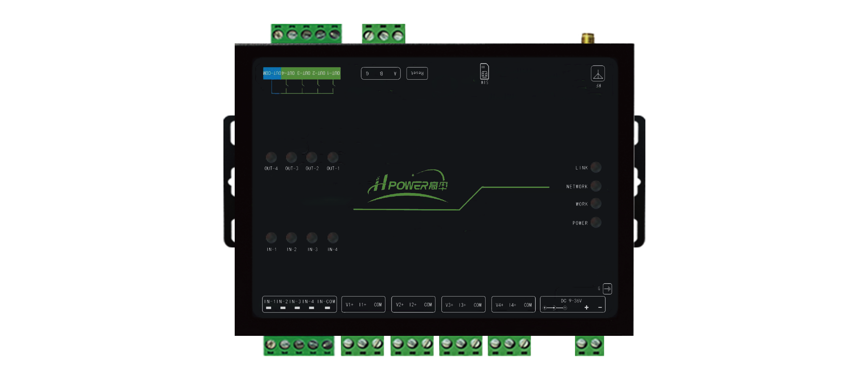Click the POWER label text

580,223
